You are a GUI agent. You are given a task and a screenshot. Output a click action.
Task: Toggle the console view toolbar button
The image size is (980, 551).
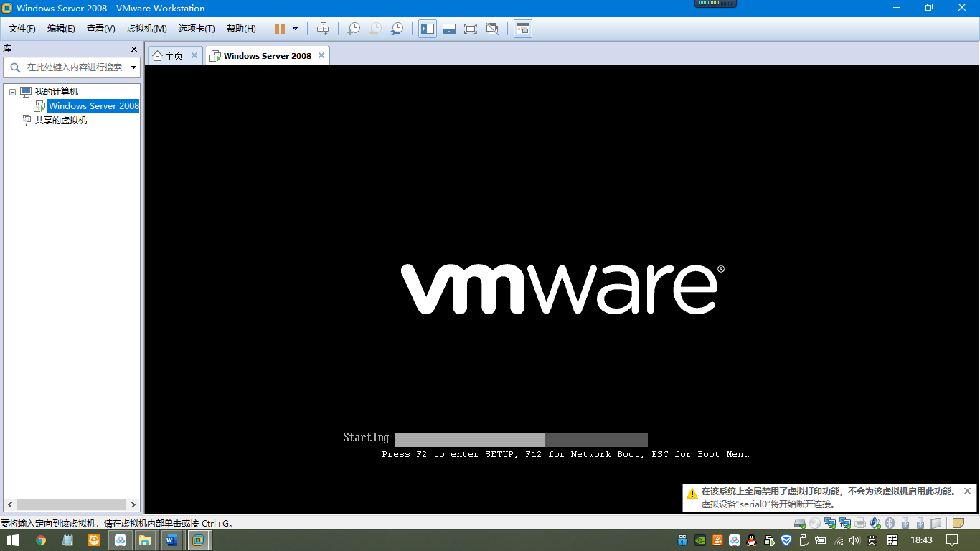(x=523, y=29)
